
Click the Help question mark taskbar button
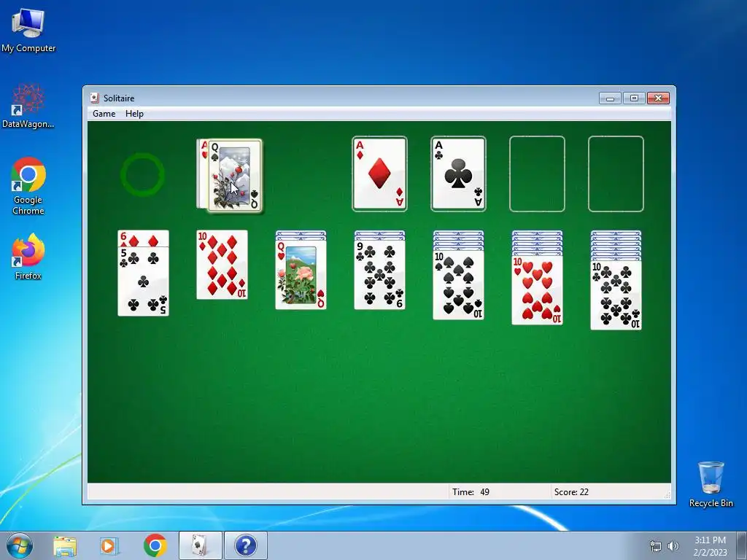click(x=246, y=545)
